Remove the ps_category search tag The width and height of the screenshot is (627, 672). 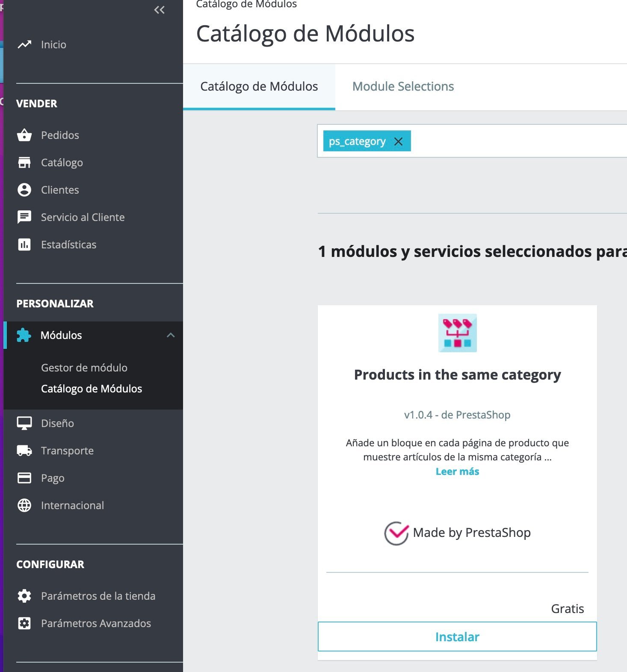(x=398, y=141)
